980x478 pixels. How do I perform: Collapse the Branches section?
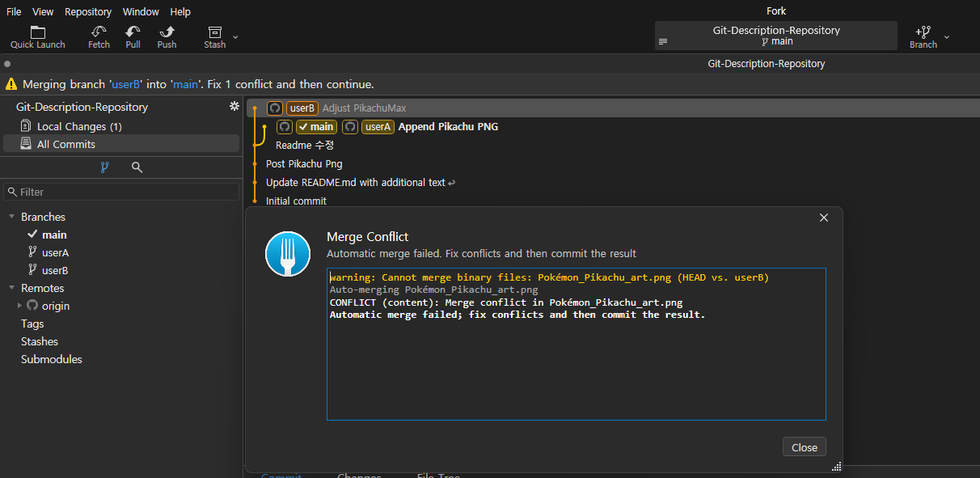[x=12, y=217]
